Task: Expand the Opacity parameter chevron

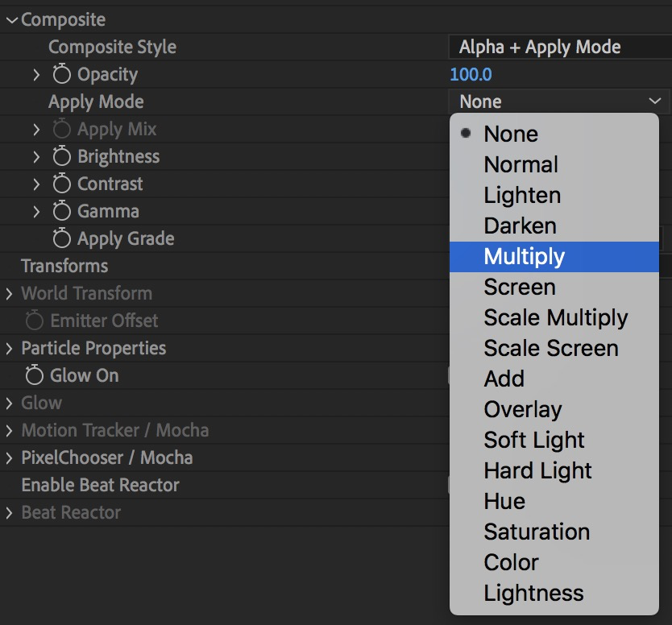Action: point(36,75)
